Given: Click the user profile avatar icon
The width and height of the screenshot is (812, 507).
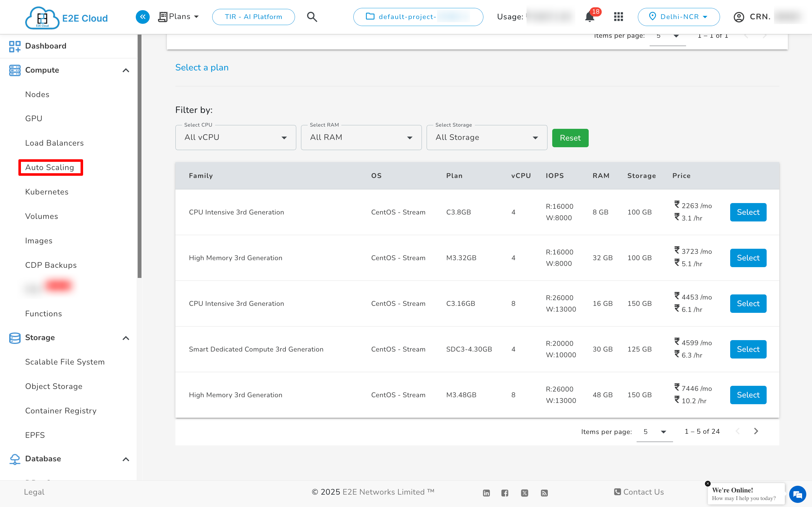Looking at the screenshot, I should click(739, 17).
